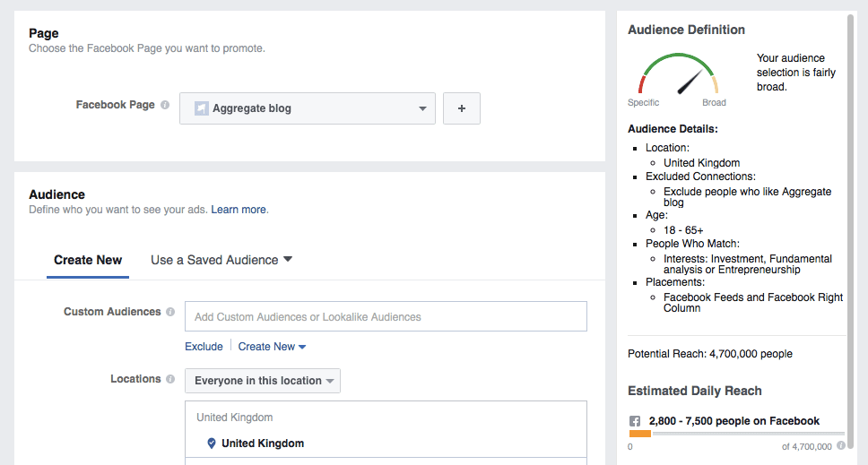
Task: Click the Estimated Daily Reach progress bar
Action: (737, 434)
